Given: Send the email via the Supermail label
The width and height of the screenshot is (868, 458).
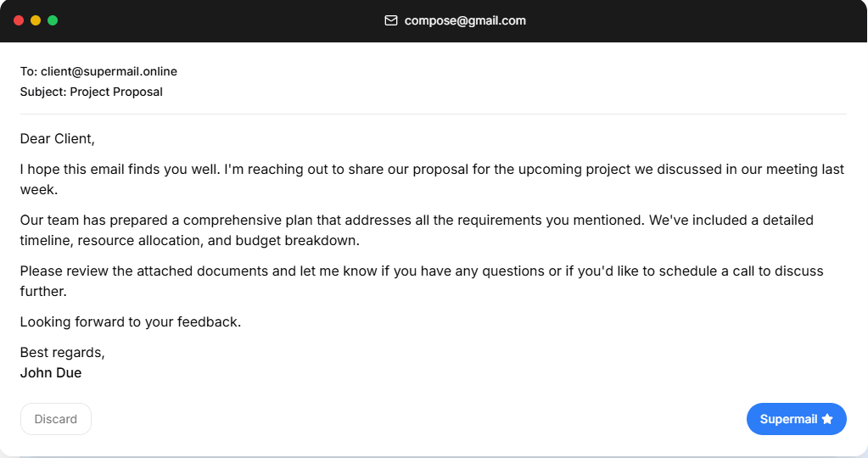Looking at the screenshot, I should (x=788, y=419).
